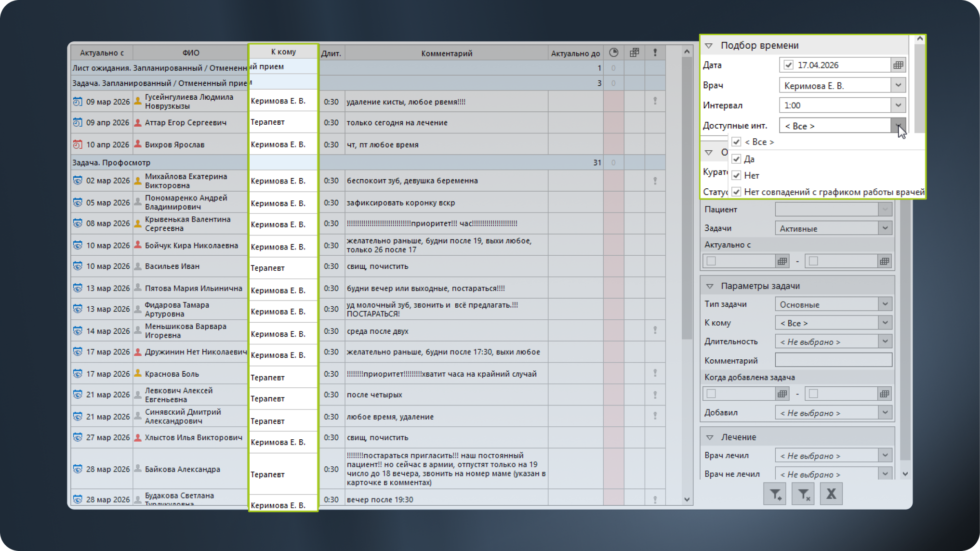Click task icon for Бойчук Кира Николаевна row
980x551 pixels.
click(78, 245)
